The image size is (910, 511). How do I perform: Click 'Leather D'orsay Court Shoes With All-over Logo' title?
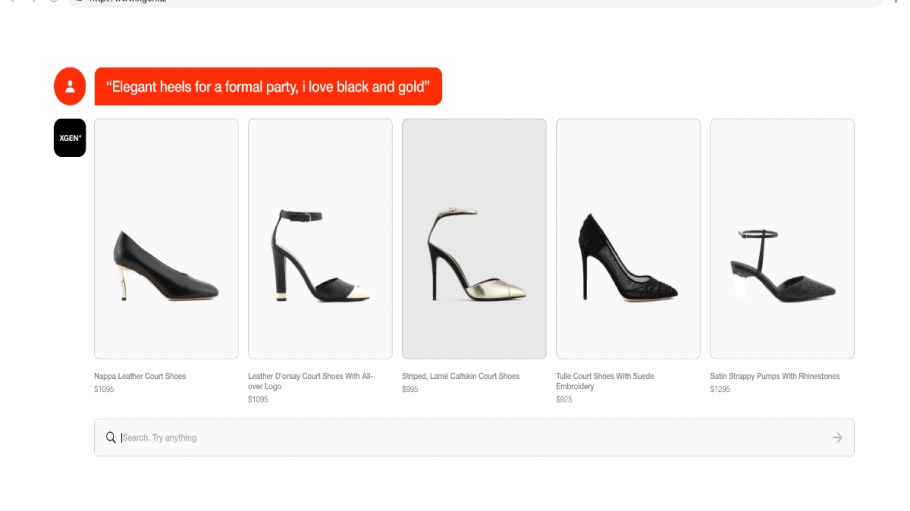310,381
